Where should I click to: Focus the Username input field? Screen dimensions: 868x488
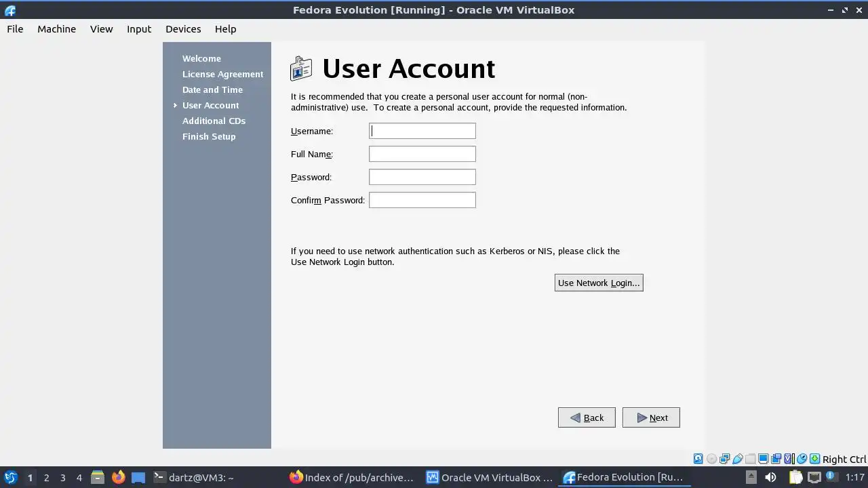point(422,131)
